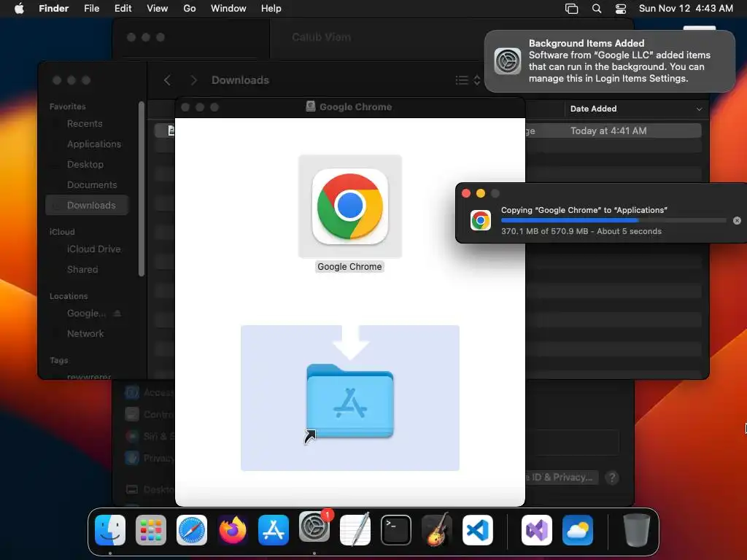Screen dimensions: 747x560
Task: Click help button in System Settings window
Action: (x=612, y=477)
